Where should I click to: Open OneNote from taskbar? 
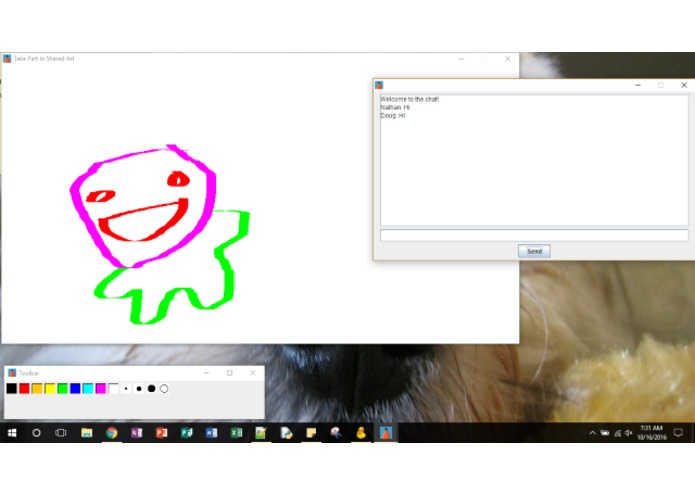pos(137,433)
